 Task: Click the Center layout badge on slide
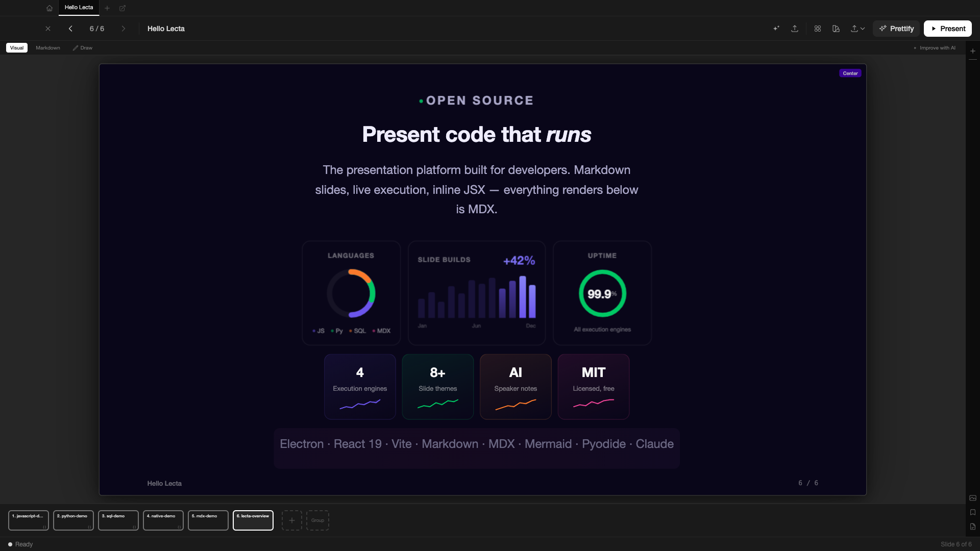click(850, 73)
